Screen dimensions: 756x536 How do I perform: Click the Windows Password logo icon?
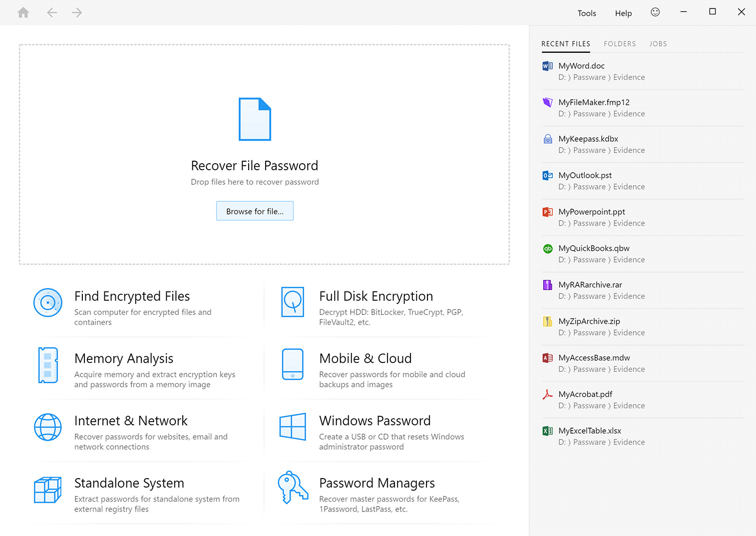293,427
